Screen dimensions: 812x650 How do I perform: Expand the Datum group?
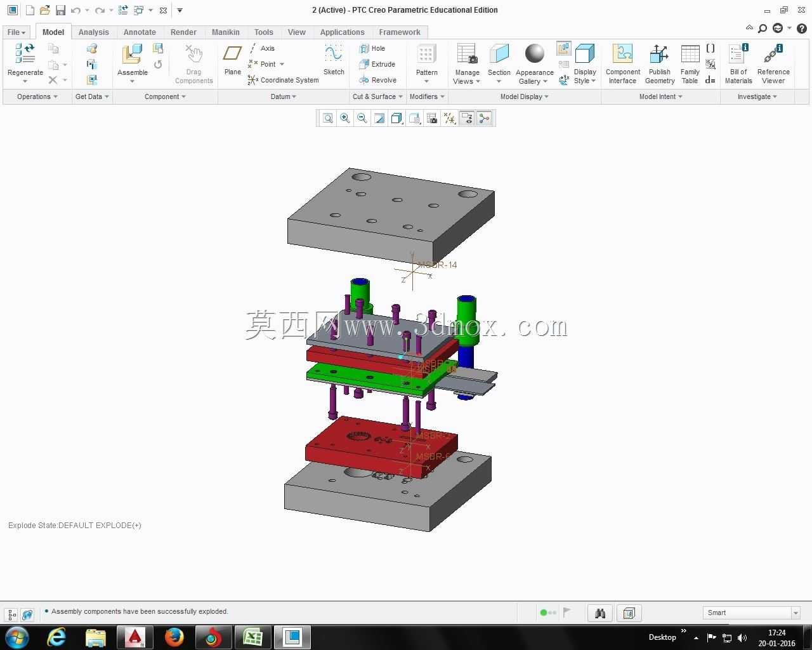point(284,96)
